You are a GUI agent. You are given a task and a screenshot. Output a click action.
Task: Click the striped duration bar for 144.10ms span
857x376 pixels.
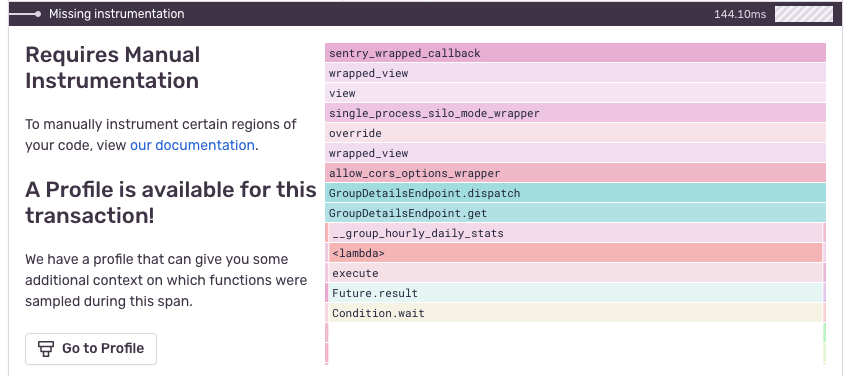(x=803, y=14)
